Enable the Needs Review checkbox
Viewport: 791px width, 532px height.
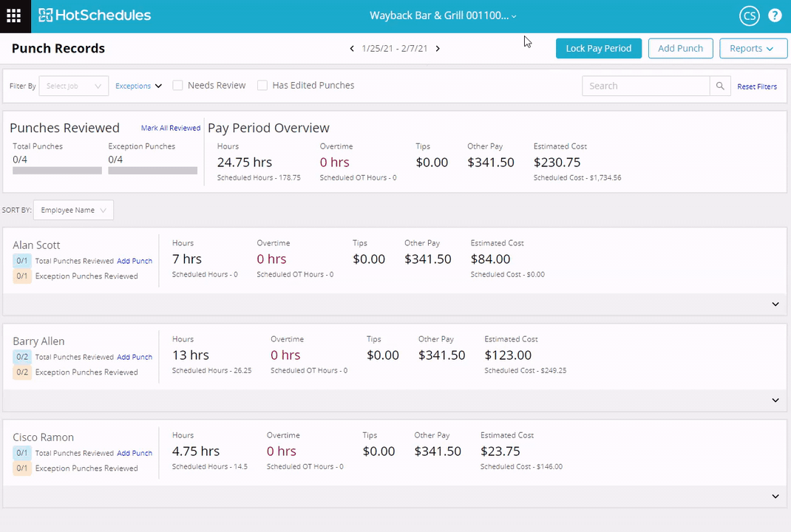(x=178, y=86)
